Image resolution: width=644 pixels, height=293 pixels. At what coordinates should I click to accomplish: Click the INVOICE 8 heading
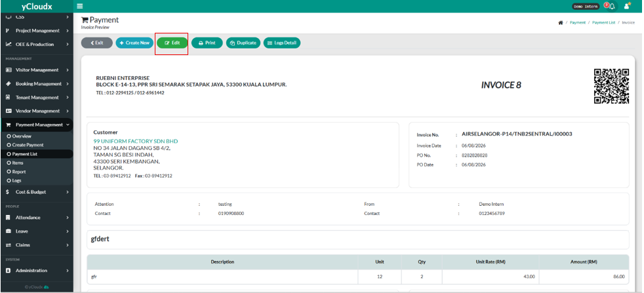point(501,85)
